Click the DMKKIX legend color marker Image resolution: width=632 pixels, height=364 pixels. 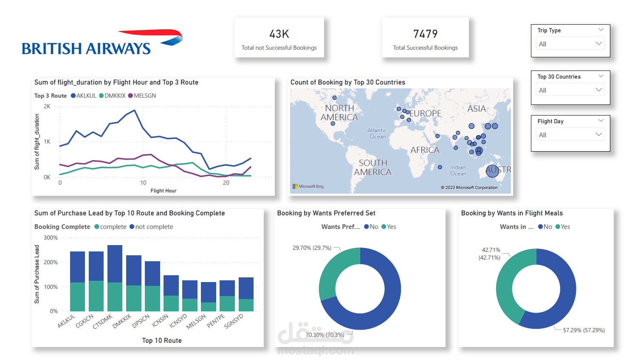pos(102,96)
